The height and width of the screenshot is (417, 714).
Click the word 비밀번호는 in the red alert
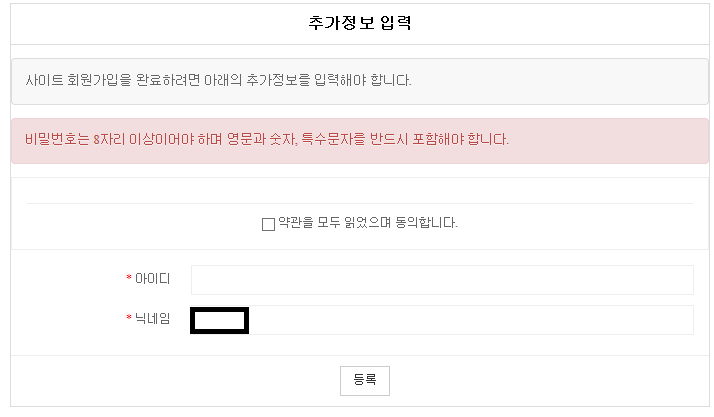click(x=56, y=140)
